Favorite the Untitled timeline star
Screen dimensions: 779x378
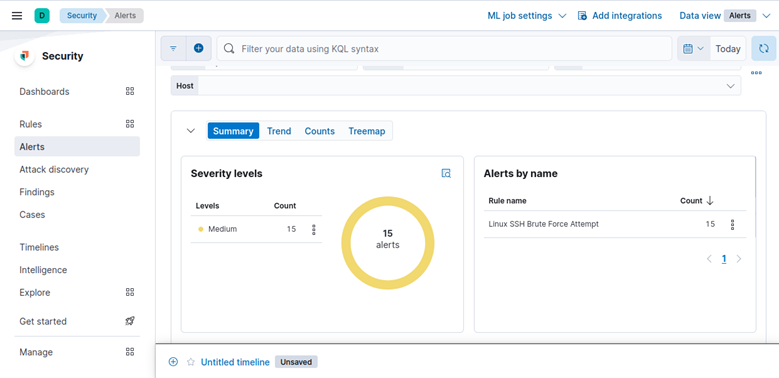pyautogui.click(x=190, y=362)
